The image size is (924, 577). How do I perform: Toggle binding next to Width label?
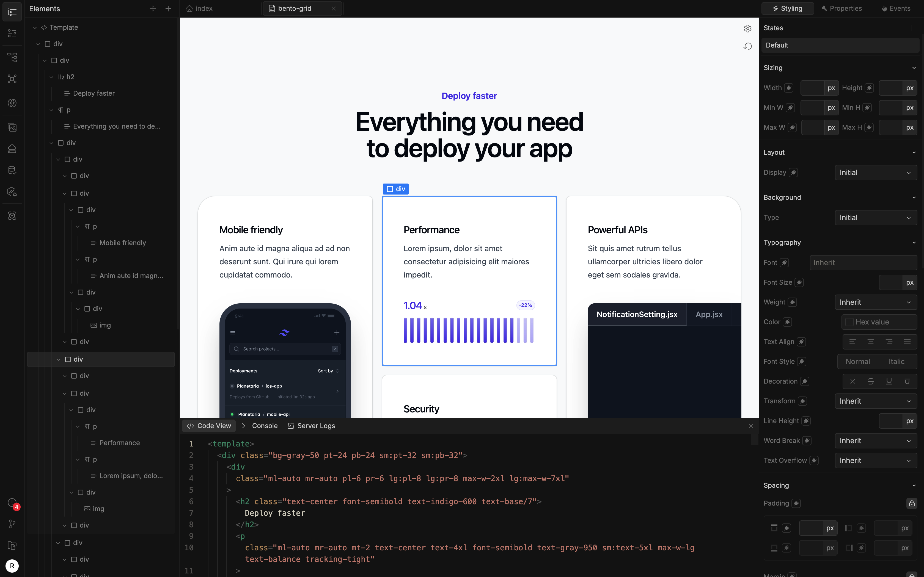[x=789, y=88]
